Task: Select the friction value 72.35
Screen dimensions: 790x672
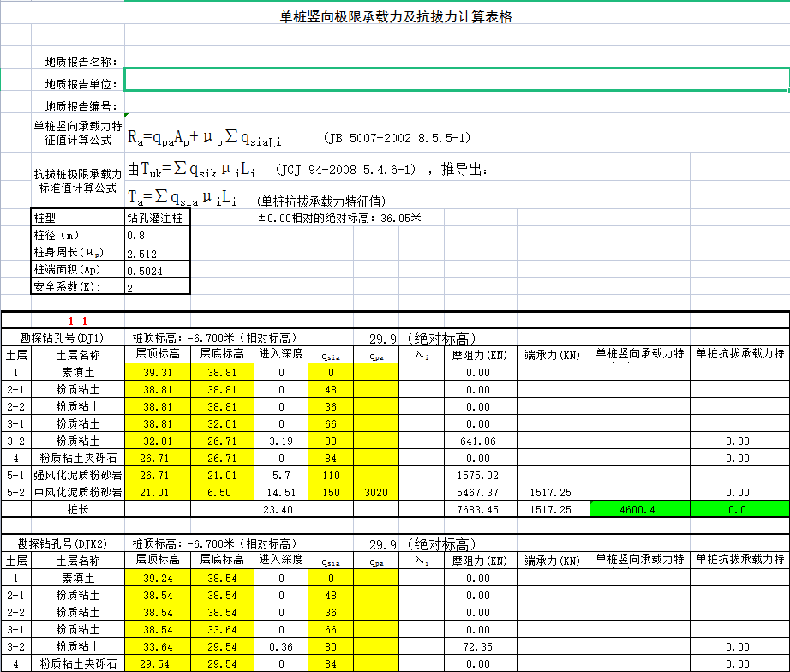Action: tap(480, 646)
